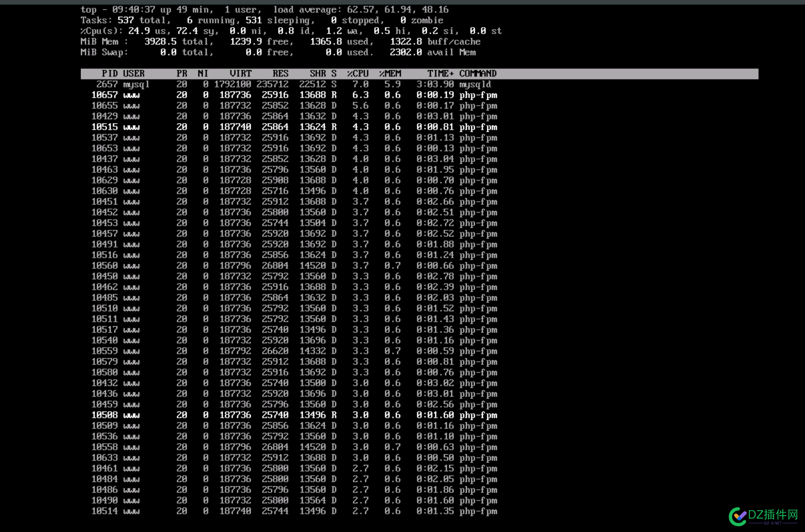Select process row with PID 10459
This screenshot has width=805, height=532.
[293, 404]
